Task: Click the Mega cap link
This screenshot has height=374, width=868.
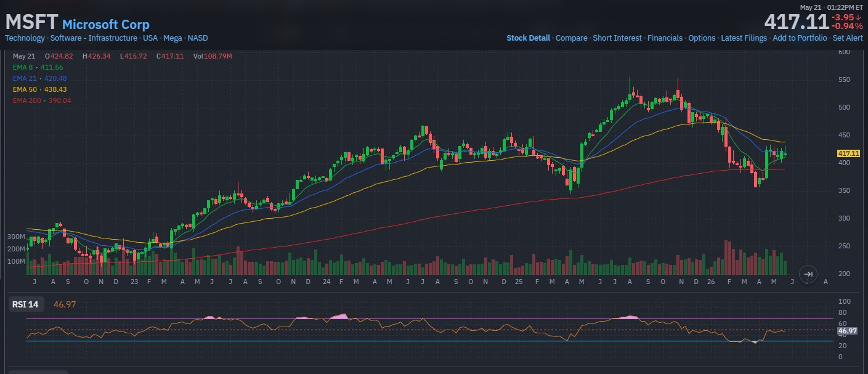Action: tap(172, 38)
